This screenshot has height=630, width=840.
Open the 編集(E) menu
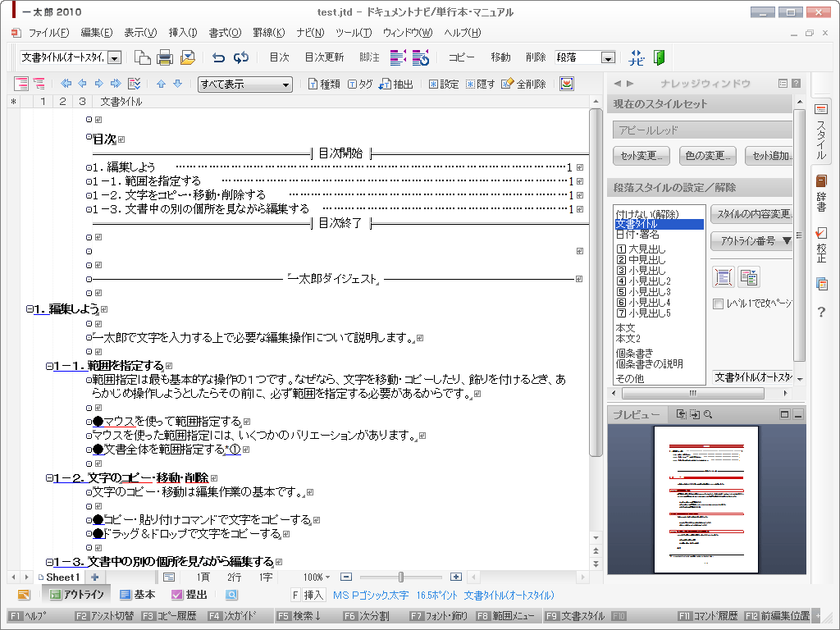point(97,33)
